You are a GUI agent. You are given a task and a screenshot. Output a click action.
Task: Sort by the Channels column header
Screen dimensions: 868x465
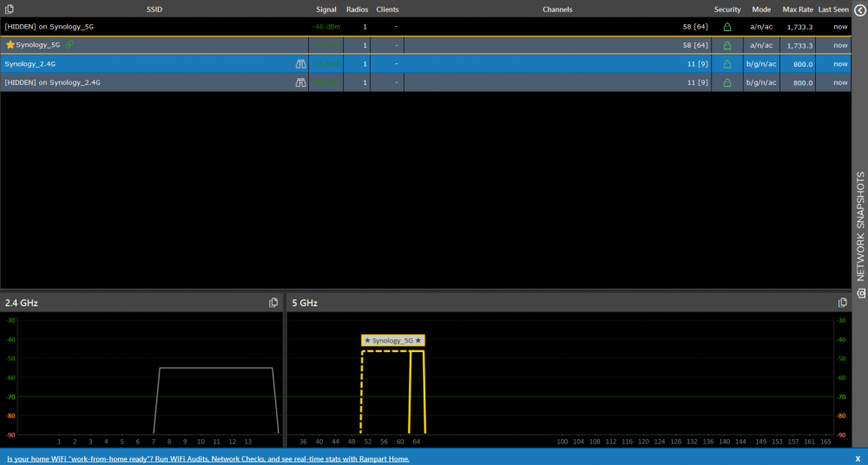click(557, 9)
